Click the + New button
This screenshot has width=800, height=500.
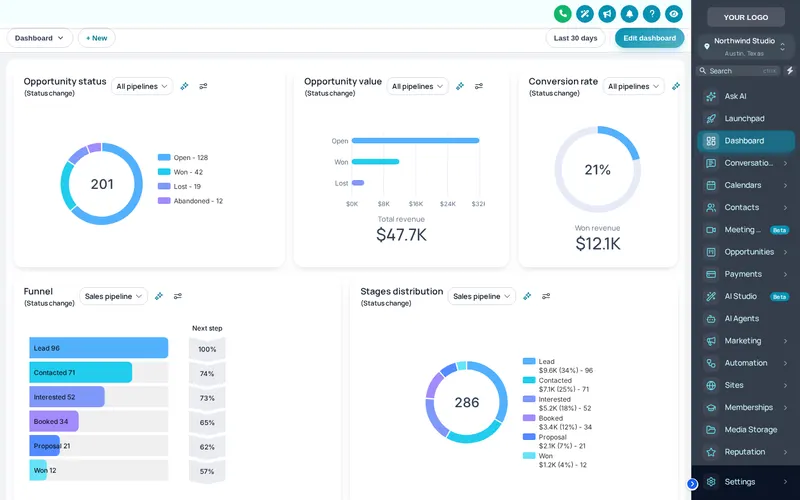(x=96, y=38)
